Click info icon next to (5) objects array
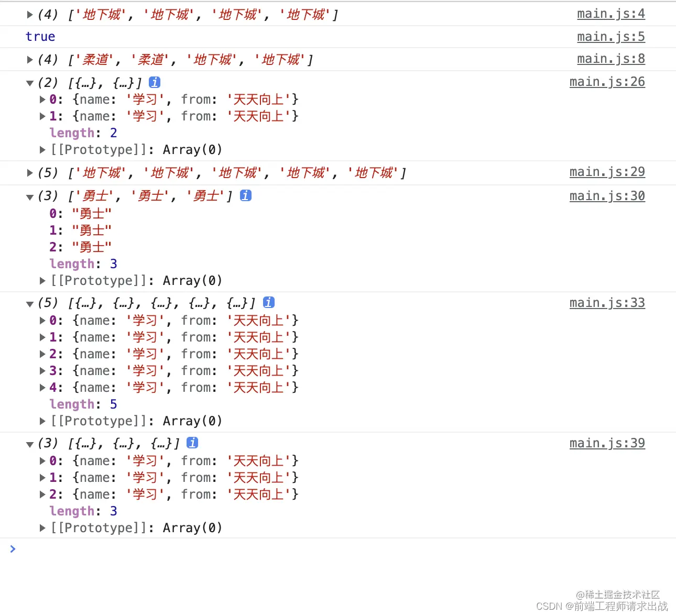This screenshot has height=616, width=676. [x=269, y=302]
